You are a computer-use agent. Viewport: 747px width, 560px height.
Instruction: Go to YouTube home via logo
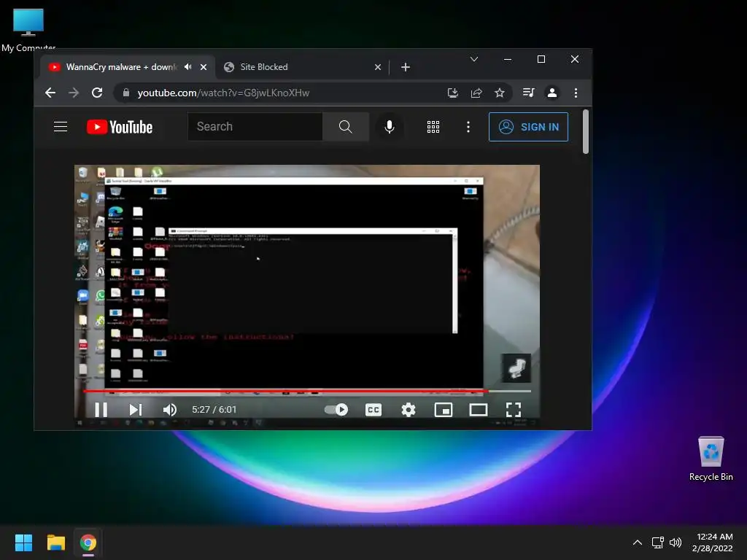point(120,127)
